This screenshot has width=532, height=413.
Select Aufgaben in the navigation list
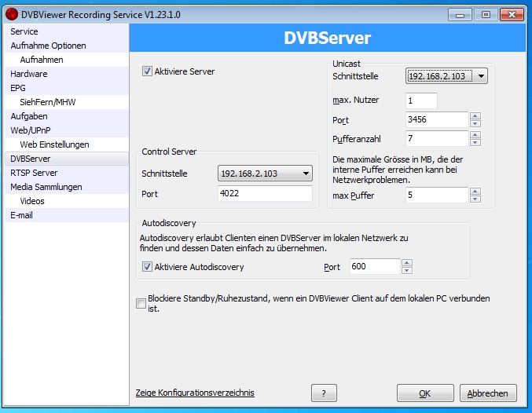tap(67, 116)
